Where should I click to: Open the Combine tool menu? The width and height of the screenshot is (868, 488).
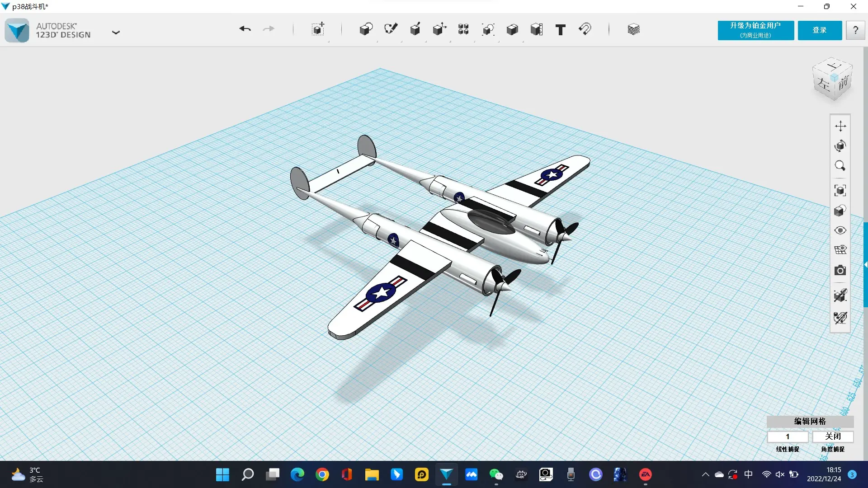[x=512, y=29]
